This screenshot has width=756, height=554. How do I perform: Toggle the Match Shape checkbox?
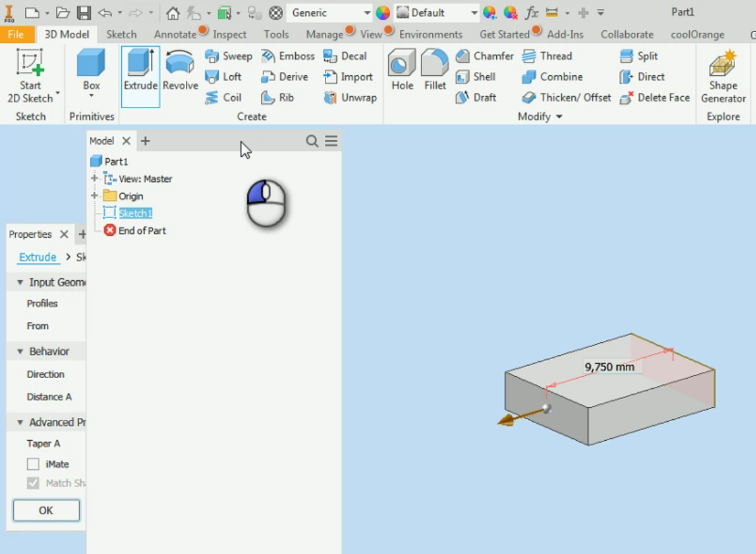click(34, 483)
